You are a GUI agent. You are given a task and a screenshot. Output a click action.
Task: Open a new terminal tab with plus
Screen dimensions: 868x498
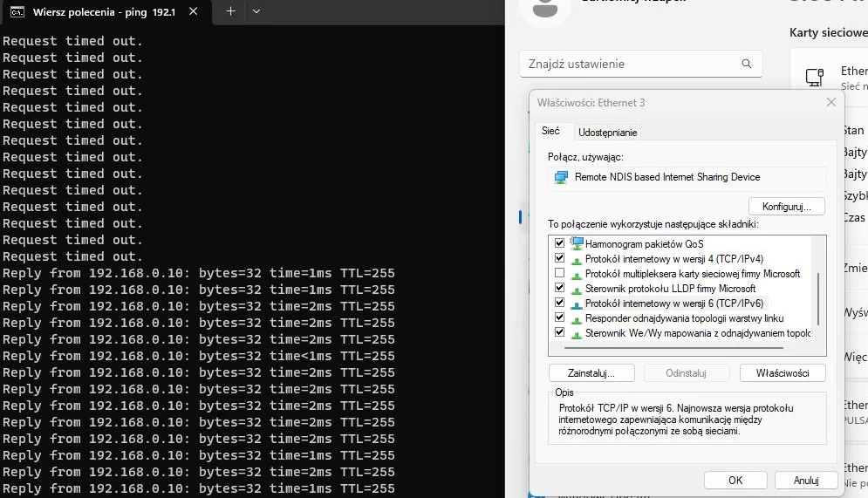click(x=231, y=11)
